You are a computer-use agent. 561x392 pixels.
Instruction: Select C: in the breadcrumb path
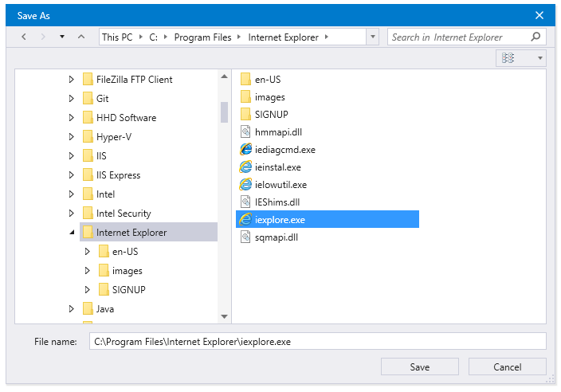click(153, 37)
